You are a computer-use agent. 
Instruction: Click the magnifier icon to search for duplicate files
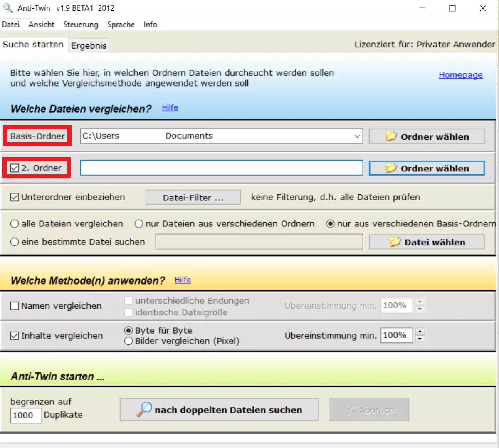(144, 409)
